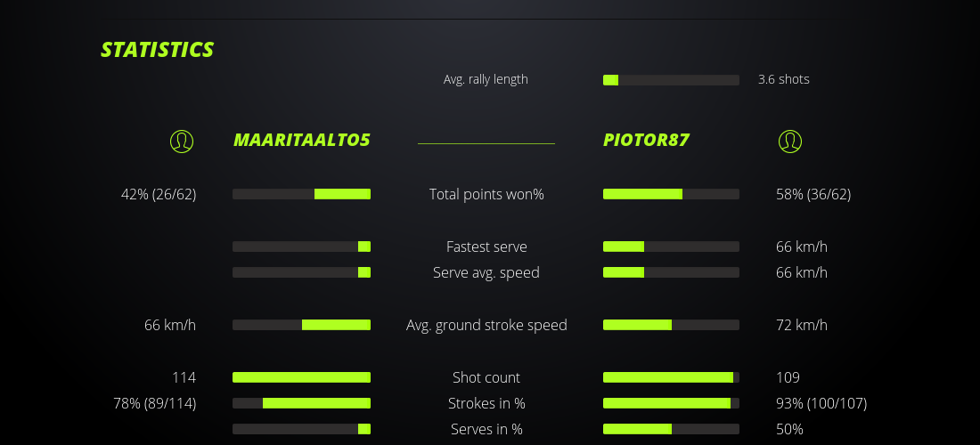Screen dimensions: 980x445
Task: Click the Total points won% label
Action: pos(486,194)
